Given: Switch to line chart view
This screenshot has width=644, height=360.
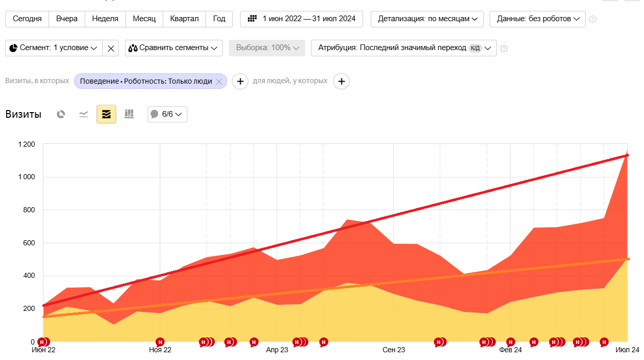Looking at the screenshot, I should [x=84, y=114].
